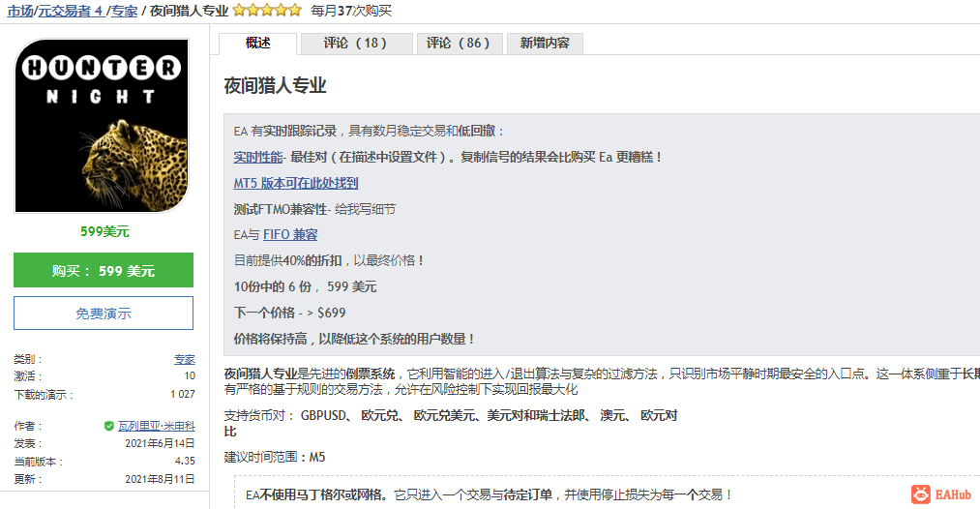Click the 每月37次购买 text
Image resolution: width=980 pixels, height=509 pixels.
click(x=351, y=11)
